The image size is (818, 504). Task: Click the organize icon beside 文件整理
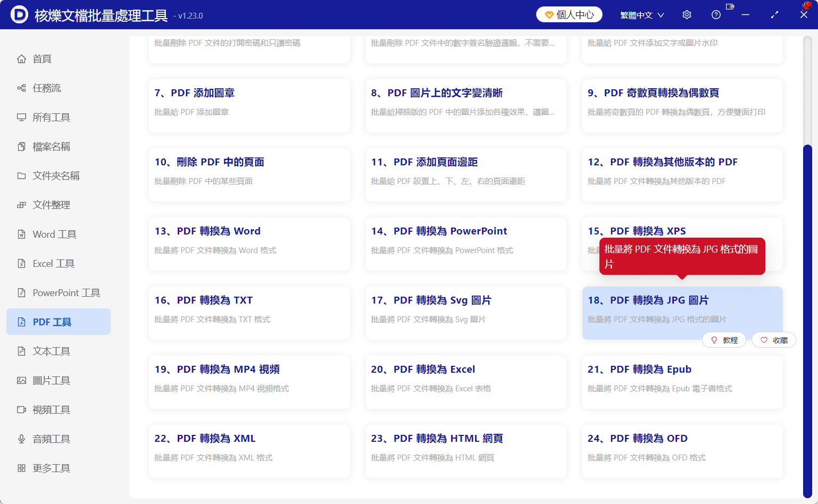21,205
